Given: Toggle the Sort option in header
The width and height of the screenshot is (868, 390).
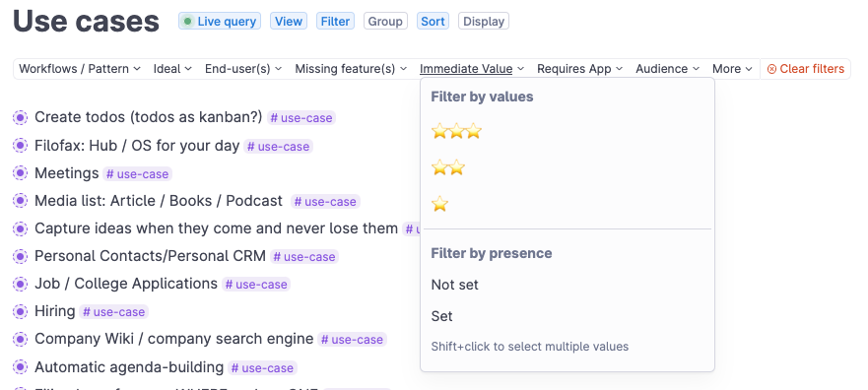Looking at the screenshot, I should (433, 22).
